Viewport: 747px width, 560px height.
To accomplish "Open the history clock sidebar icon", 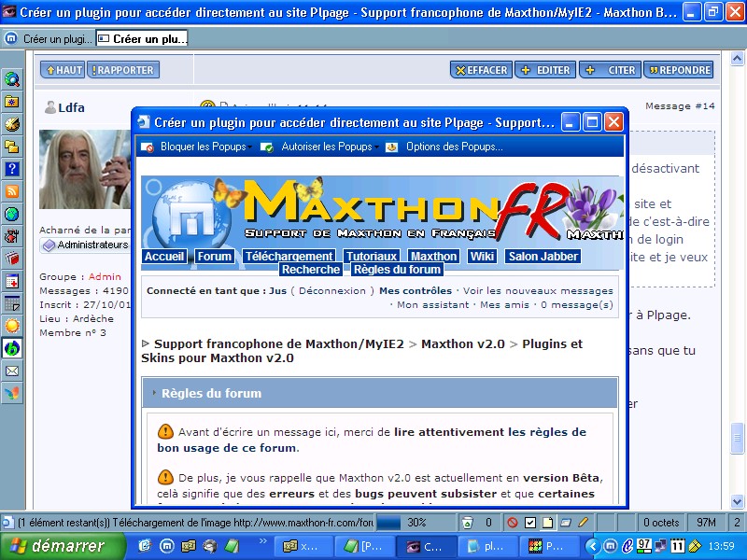I will point(12,124).
